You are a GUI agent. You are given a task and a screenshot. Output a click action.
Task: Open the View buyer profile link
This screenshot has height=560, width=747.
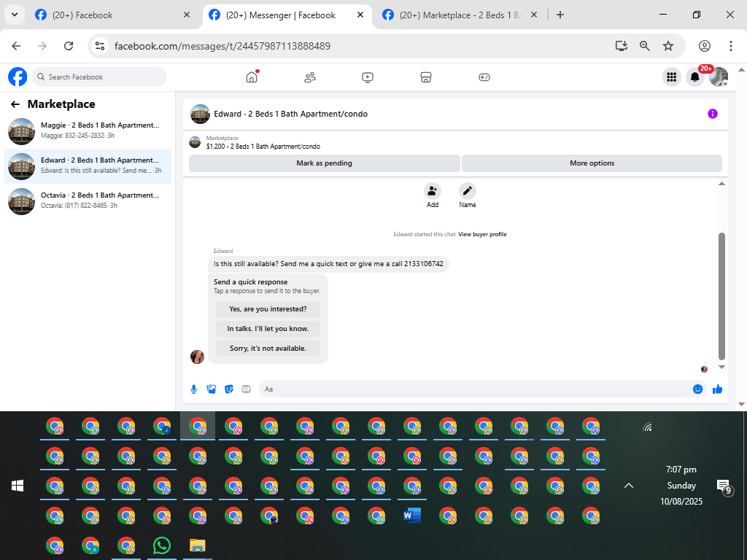[483, 234]
